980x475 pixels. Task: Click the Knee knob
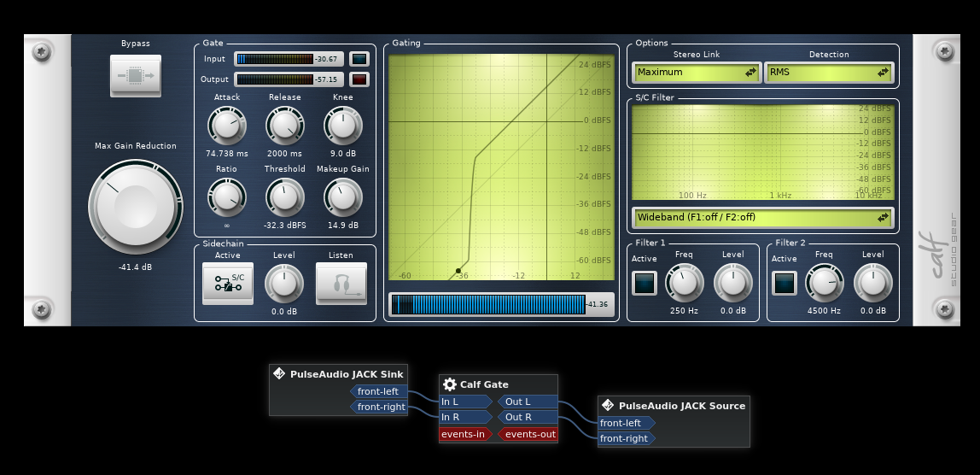pyautogui.click(x=343, y=126)
